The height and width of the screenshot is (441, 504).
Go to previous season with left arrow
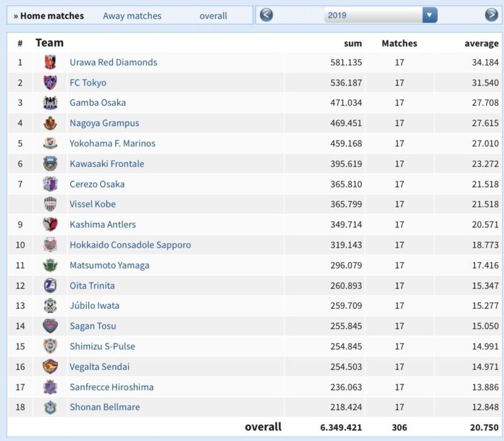(266, 15)
